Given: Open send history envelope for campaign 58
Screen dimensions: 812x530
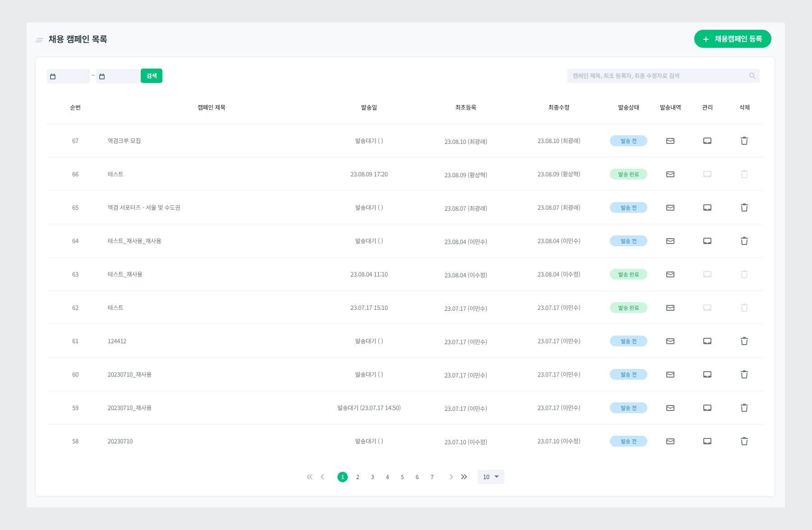Looking at the screenshot, I should click(x=670, y=441).
